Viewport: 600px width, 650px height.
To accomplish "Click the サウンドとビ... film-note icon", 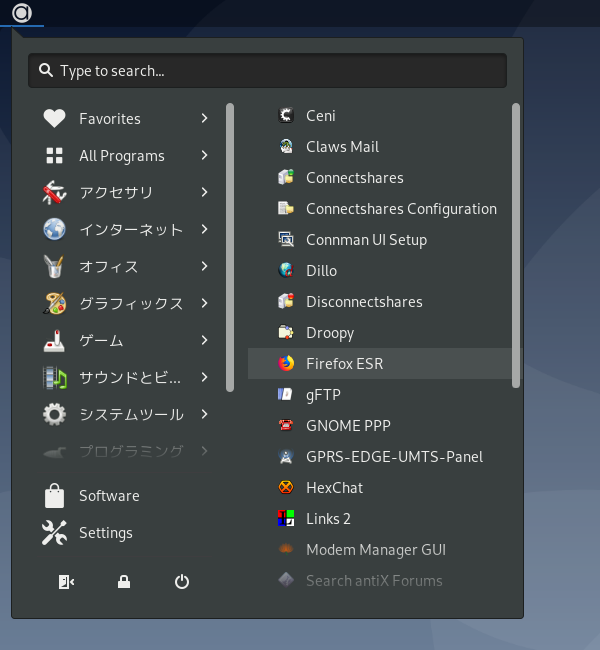I will point(54,377).
